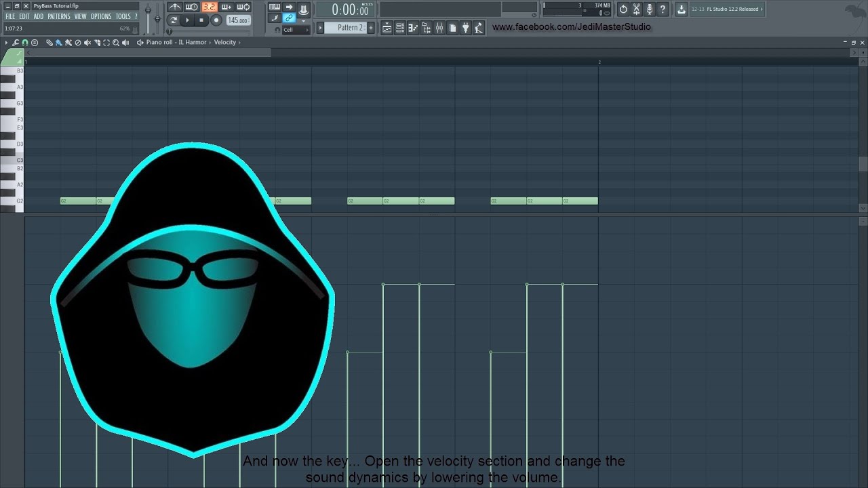This screenshot has width=868, height=488.
Task: Click the download content library icon
Action: [681, 9]
